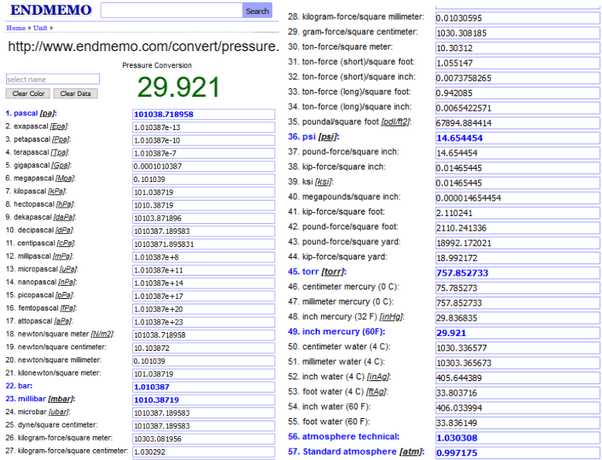Click the inch mercury (60F) link
602x460 pixels.
point(336,331)
